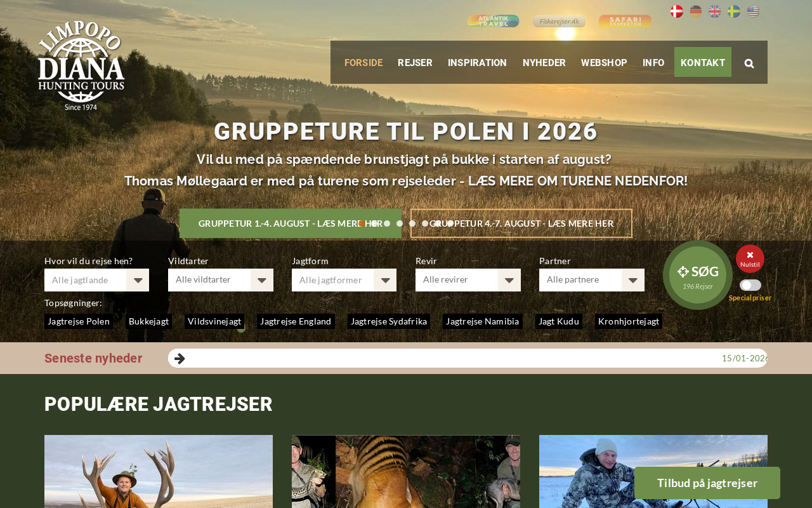The width and height of the screenshot is (812, 508).
Task: Click the Tilbud på jagtrejser button
Action: [707, 483]
